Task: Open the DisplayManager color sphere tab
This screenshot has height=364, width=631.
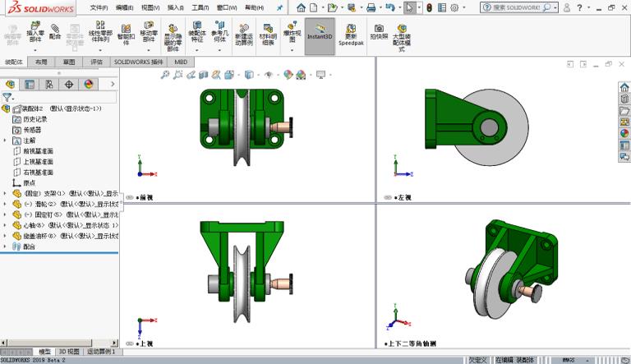Action: point(88,84)
